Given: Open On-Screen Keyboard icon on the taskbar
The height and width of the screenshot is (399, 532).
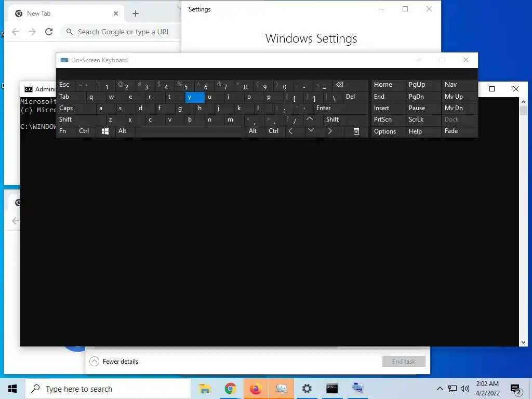Looking at the screenshot, I should point(357,389).
